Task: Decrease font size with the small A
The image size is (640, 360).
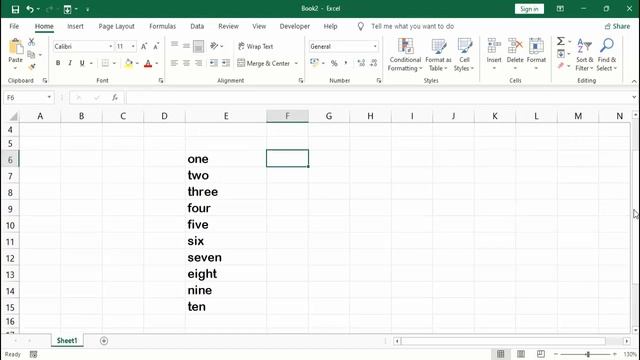Action: (x=156, y=47)
